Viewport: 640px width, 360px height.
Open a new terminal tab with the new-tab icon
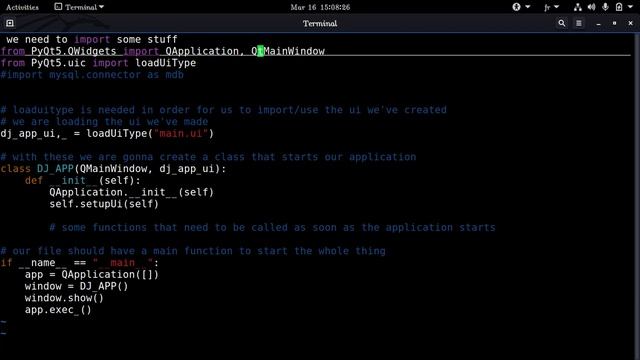(x=10, y=23)
